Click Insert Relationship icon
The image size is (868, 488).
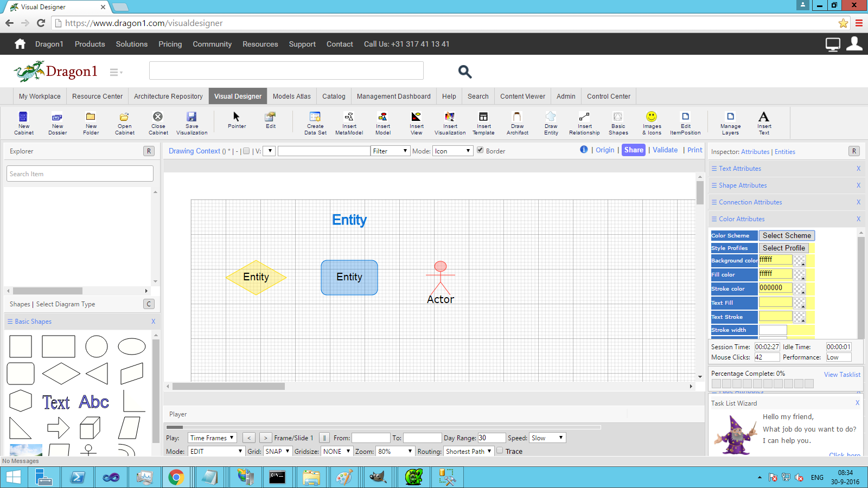[x=584, y=123]
